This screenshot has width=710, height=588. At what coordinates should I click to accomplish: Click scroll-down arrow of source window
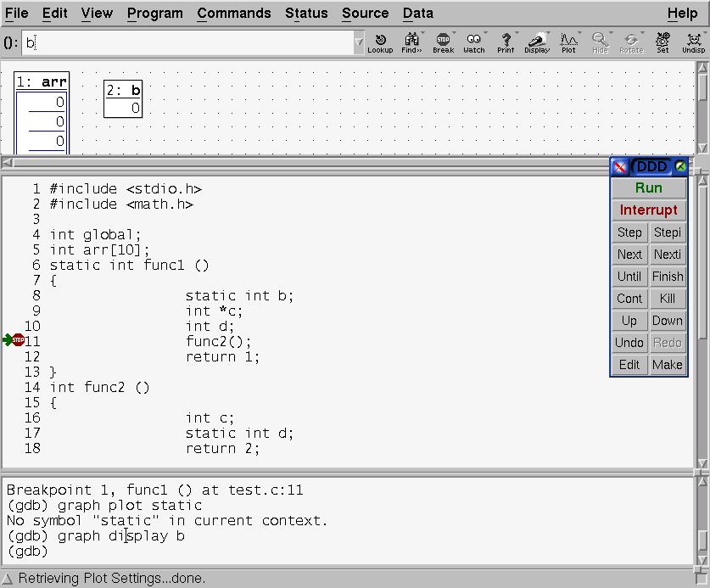pos(702,463)
